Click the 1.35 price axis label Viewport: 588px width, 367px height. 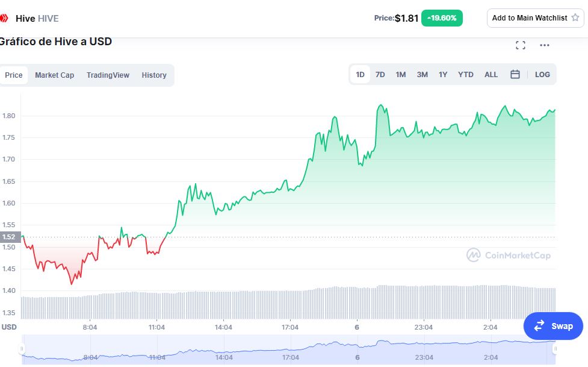pos(8,313)
